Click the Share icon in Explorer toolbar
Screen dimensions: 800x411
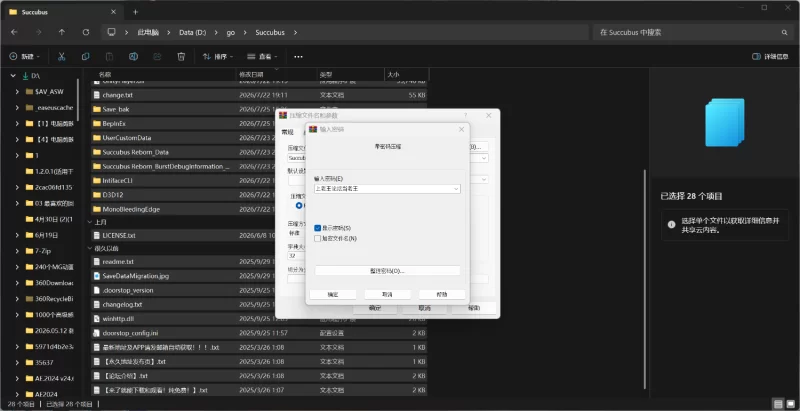point(157,57)
